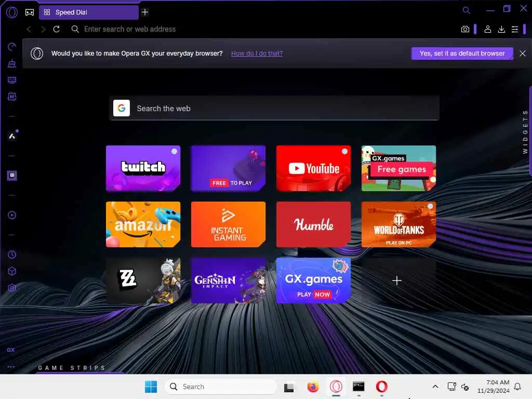Open History clock icon in sidebar
The width and height of the screenshot is (532, 399).
[12, 255]
